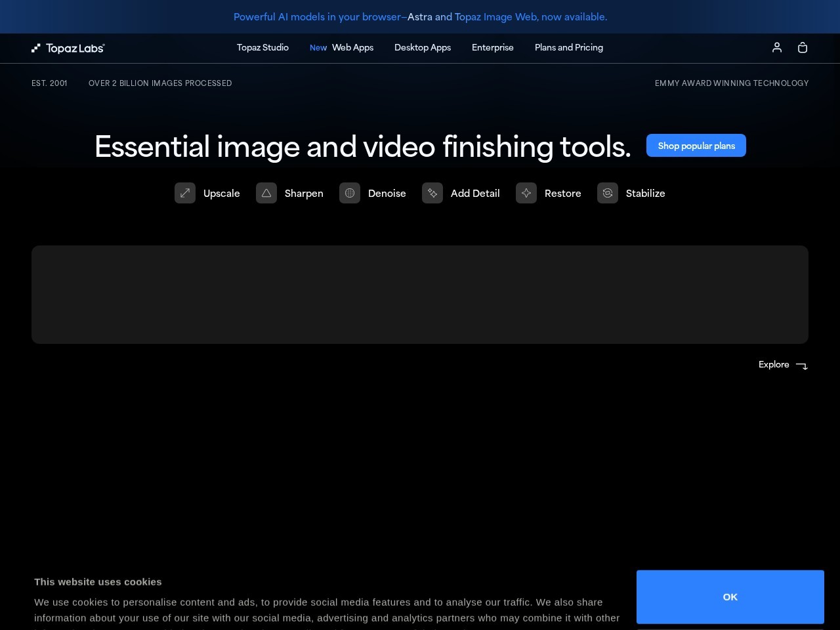The height and width of the screenshot is (630, 840).
Task: Follow the Topaz Image Web link
Action: pos(495,17)
